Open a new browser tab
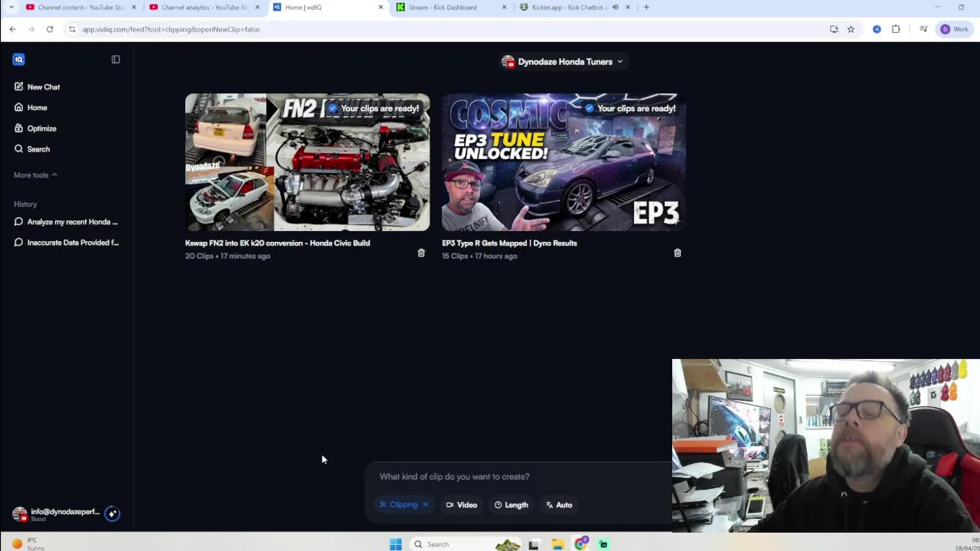980x551 pixels. [x=646, y=8]
